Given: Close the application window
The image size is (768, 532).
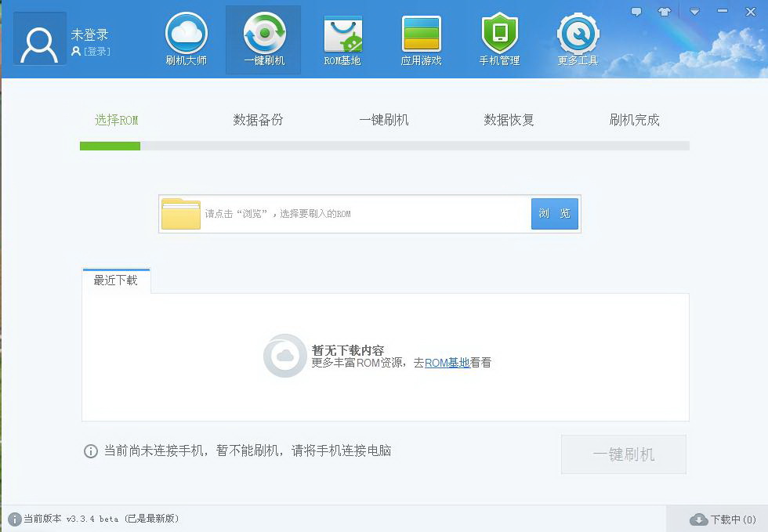Looking at the screenshot, I should point(751,12).
